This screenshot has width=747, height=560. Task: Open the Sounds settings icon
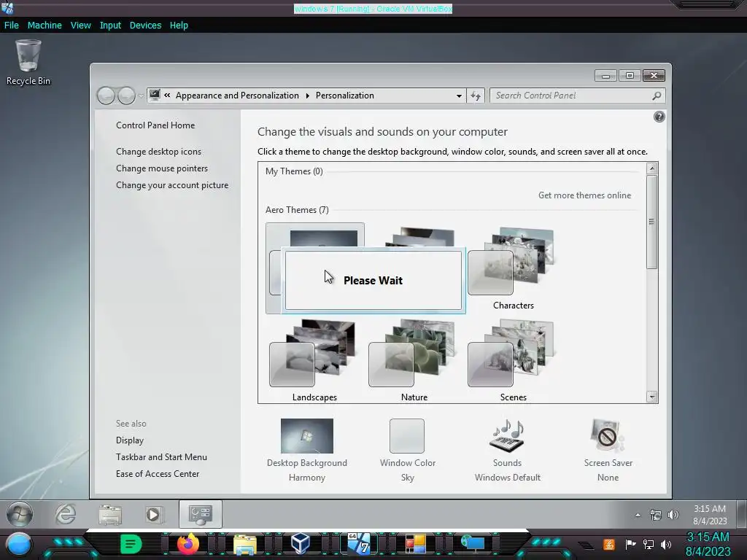(x=508, y=436)
